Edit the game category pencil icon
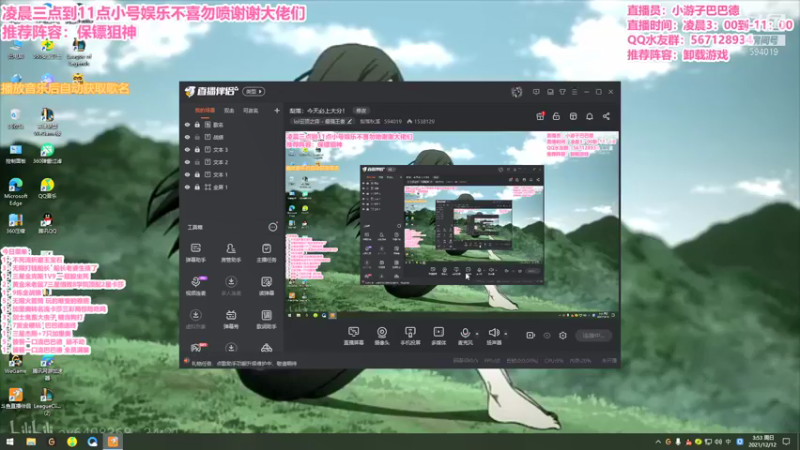800x450 pixels. tap(349, 121)
